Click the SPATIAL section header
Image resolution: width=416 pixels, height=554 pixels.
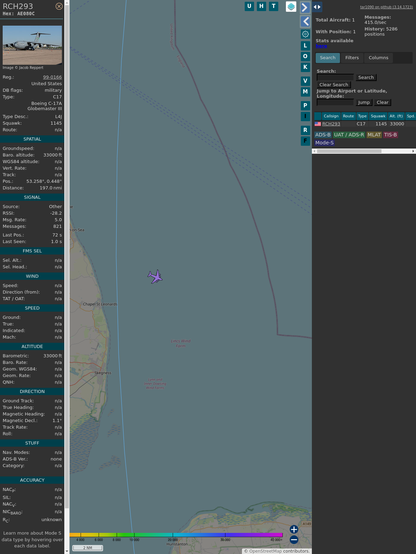tap(32, 139)
